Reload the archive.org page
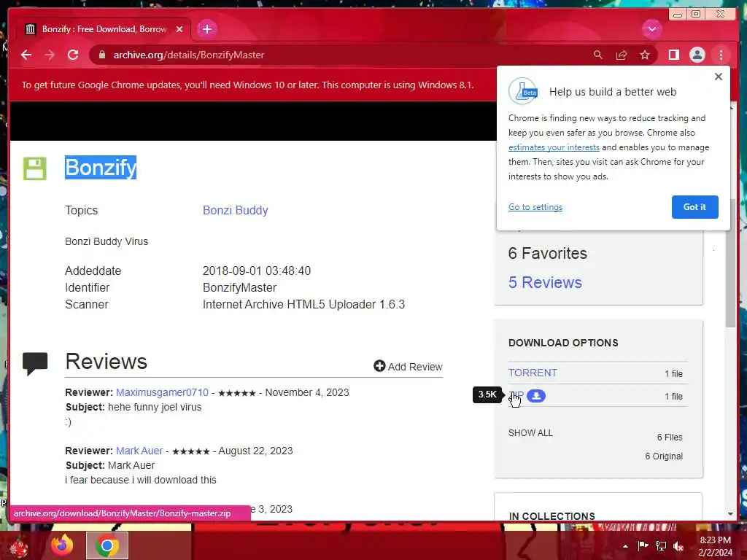The height and width of the screenshot is (560, 747). tap(73, 55)
